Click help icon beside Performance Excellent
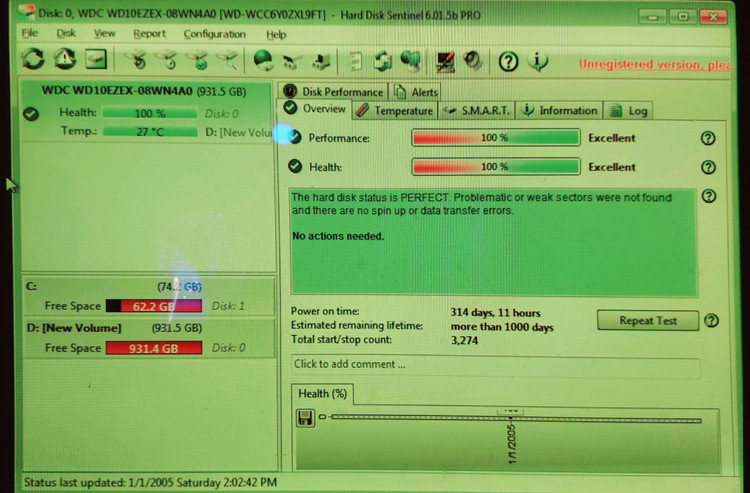This screenshot has width=750, height=493. point(708,138)
